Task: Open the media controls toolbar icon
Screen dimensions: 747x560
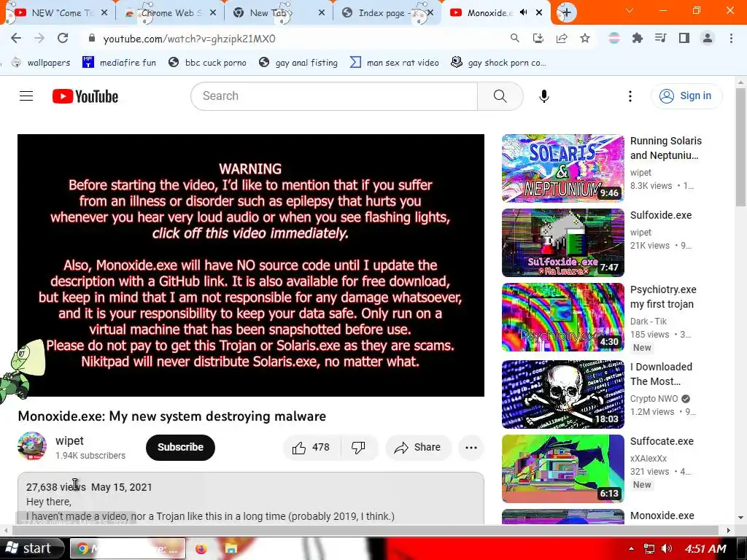Action: [661, 38]
